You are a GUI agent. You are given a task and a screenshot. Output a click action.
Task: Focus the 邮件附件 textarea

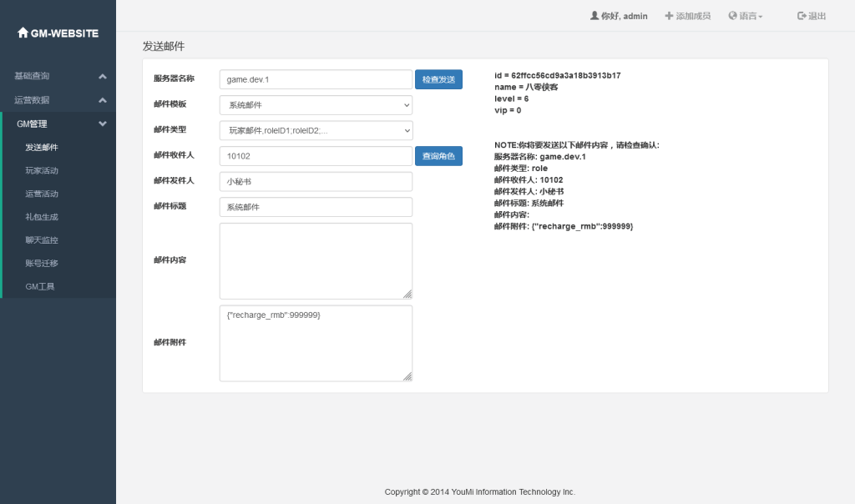point(316,343)
